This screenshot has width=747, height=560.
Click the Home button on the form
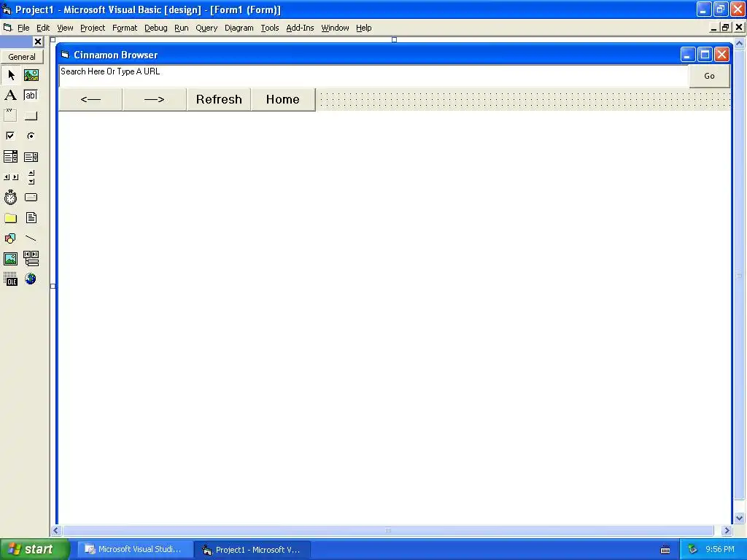coord(283,99)
